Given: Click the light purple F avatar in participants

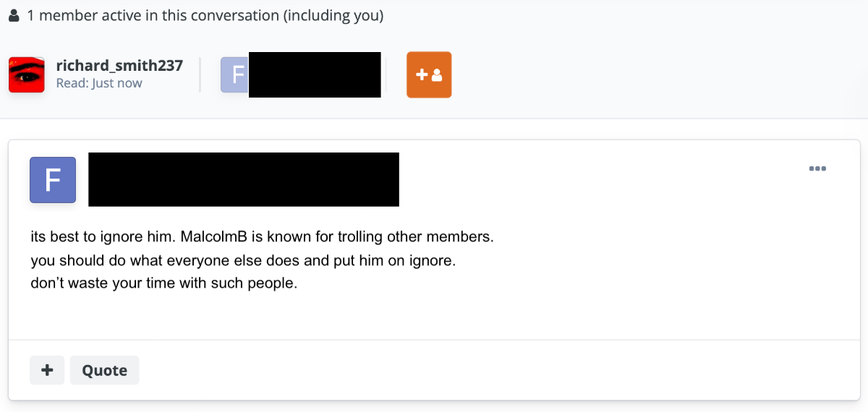Looking at the screenshot, I should pyautogui.click(x=235, y=75).
